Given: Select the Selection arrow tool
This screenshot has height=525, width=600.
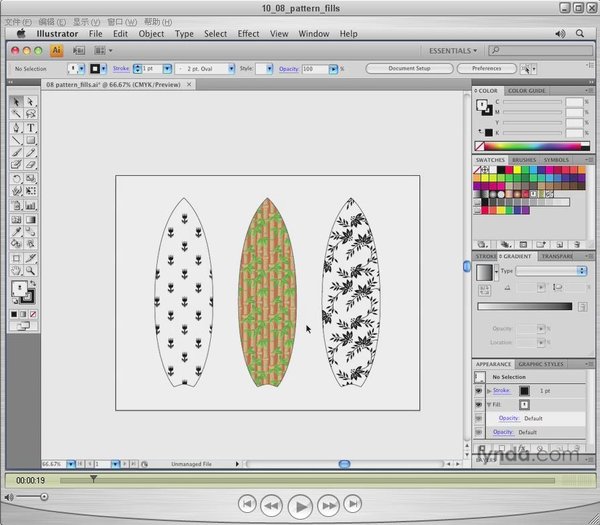Looking at the screenshot, I should pos(17,102).
